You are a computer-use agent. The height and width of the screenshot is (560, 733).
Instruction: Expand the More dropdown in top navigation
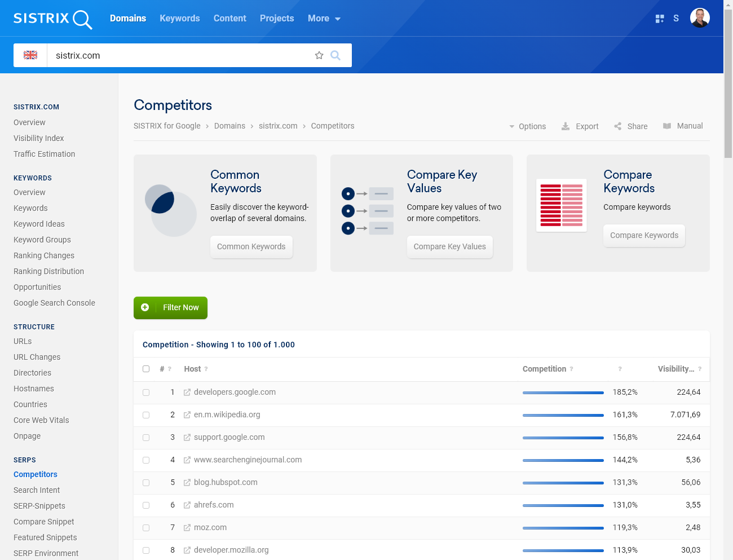coord(324,19)
